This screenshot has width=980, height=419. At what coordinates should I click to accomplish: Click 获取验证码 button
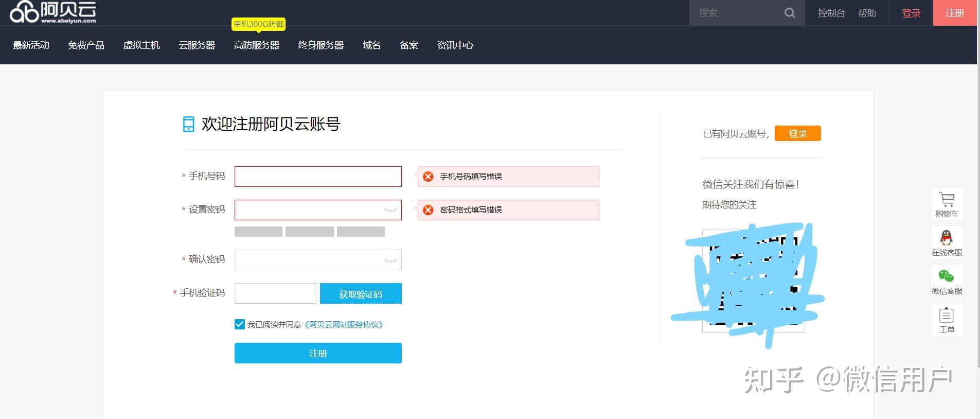[x=361, y=293]
